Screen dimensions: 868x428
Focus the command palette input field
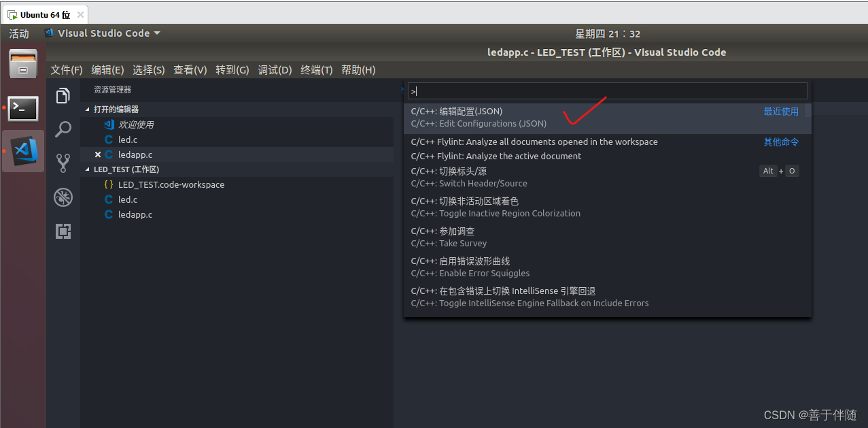tap(608, 91)
